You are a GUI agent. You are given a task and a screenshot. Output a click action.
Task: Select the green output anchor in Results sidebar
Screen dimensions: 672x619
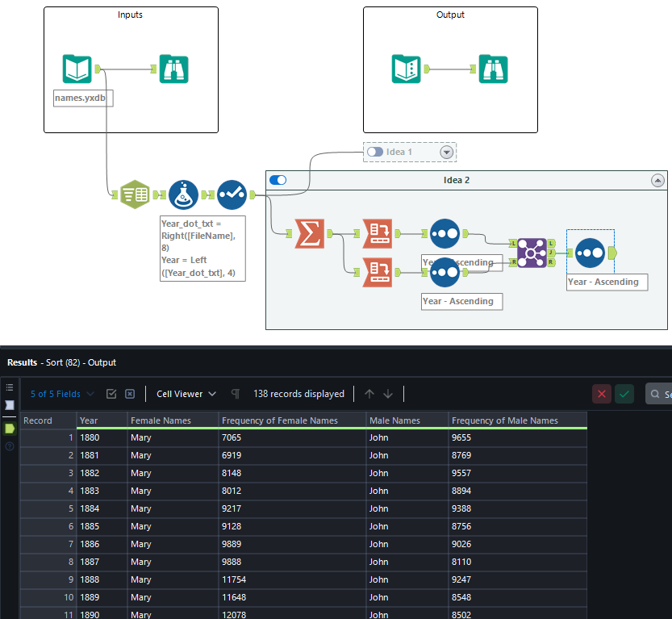coord(10,429)
